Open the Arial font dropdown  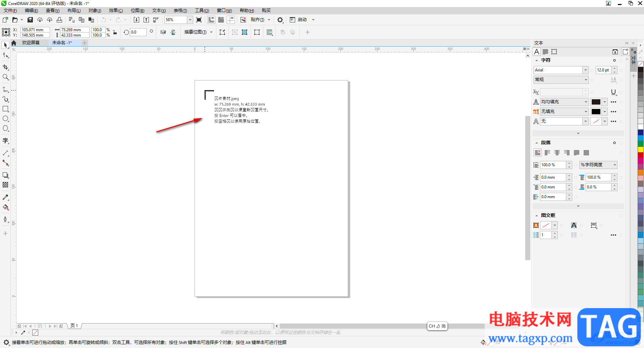point(586,70)
